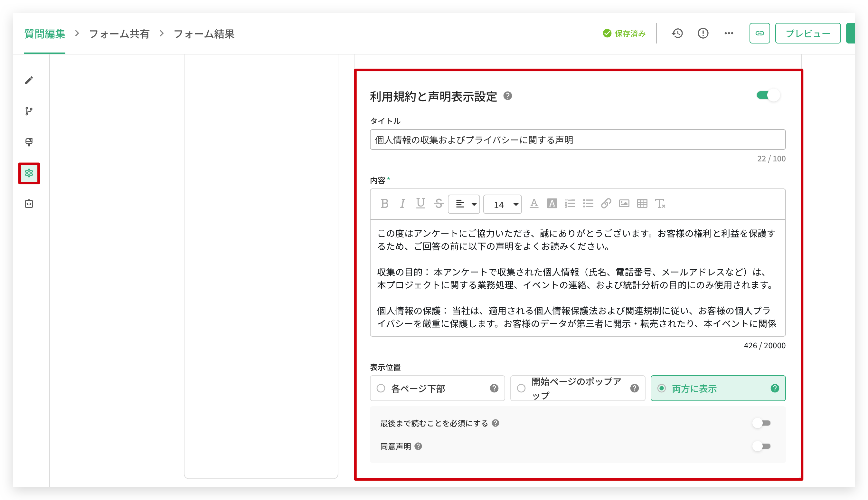Image resolution: width=868 pixels, height=500 pixels.
Task: Select the 開始ページのポップアップ radio option
Action: pyautogui.click(x=578, y=389)
